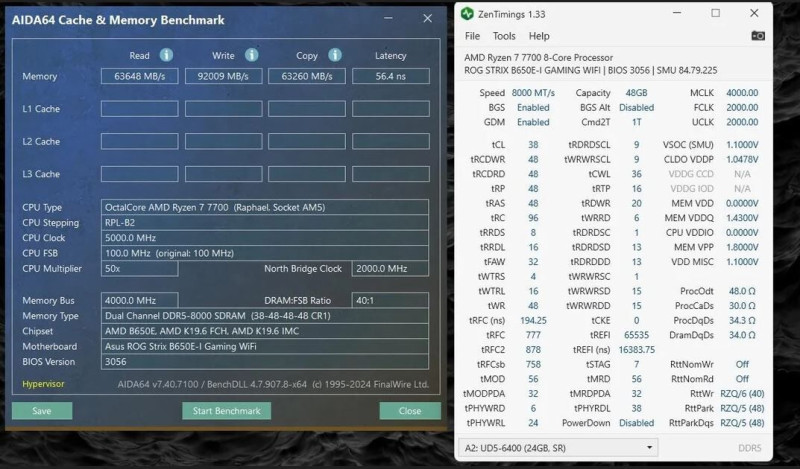The height and width of the screenshot is (469, 800).
Task: Click the tPHYRDL value 38
Action: [x=636, y=408]
